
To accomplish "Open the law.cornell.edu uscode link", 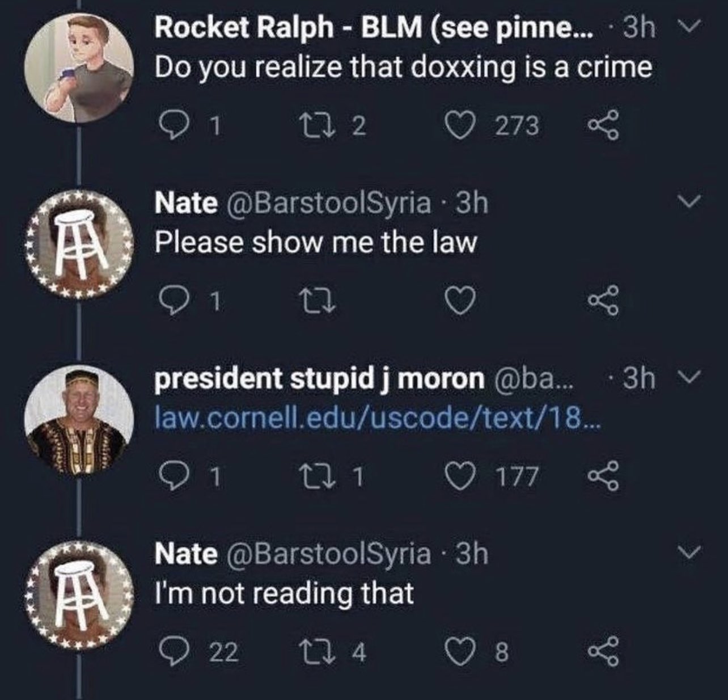I will tap(375, 419).
